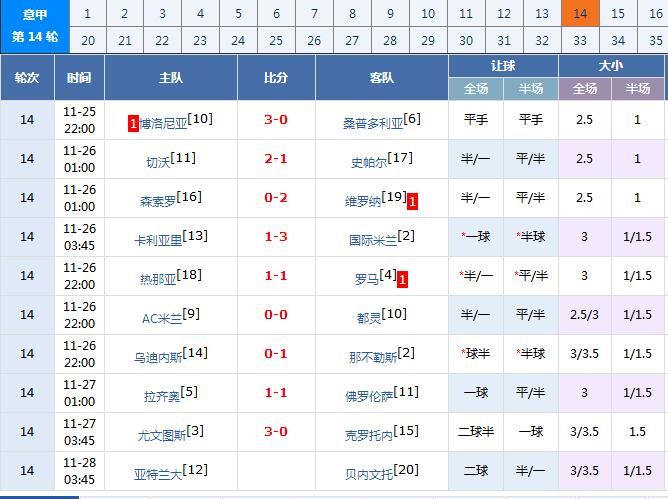Select round 5 tab
The height and width of the screenshot is (499, 668).
(239, 13)
